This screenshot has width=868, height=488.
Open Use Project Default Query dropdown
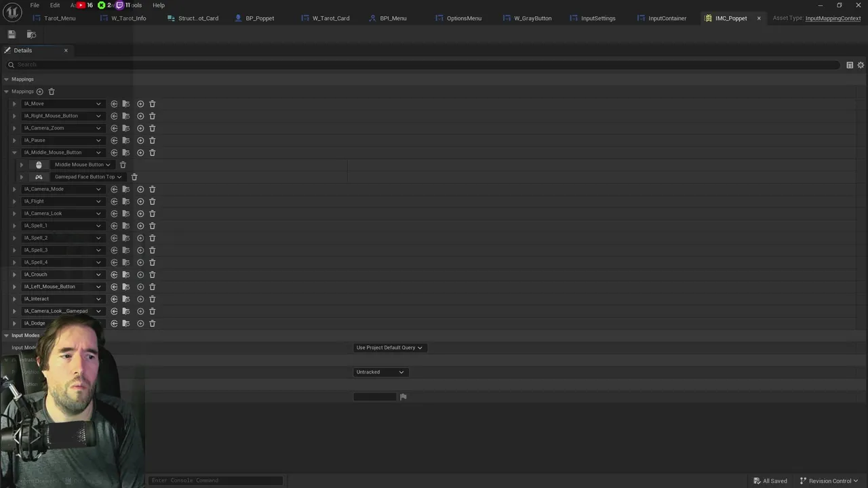(389, 348)
